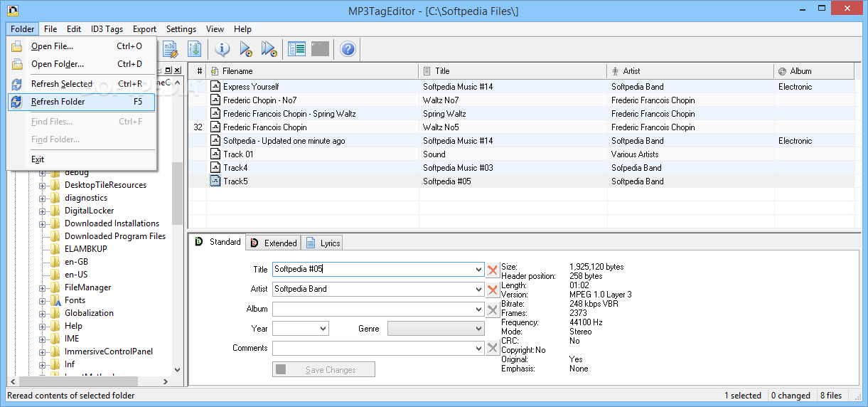Click the Help folder icon in tree
This screenshot has height=407, width=868.
tap(55, 326)
